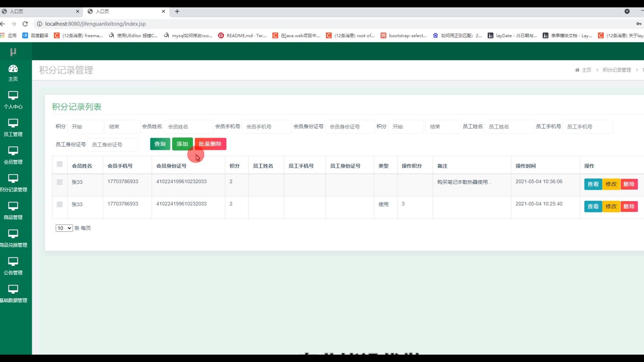Check the first row 张33 checkbox
Viewport: 644px width, 362px height.
point(60,182)
